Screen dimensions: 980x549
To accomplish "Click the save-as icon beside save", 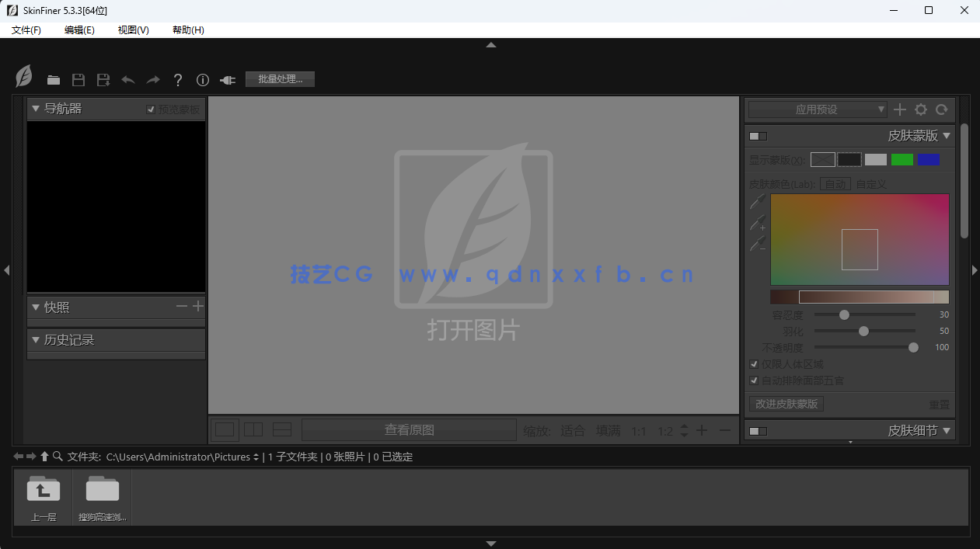I will point(102,79).
